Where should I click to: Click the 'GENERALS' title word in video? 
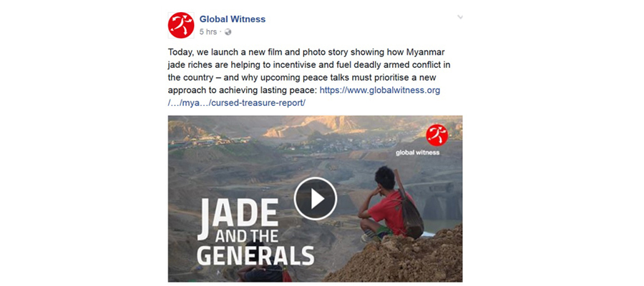coord(255,255)
